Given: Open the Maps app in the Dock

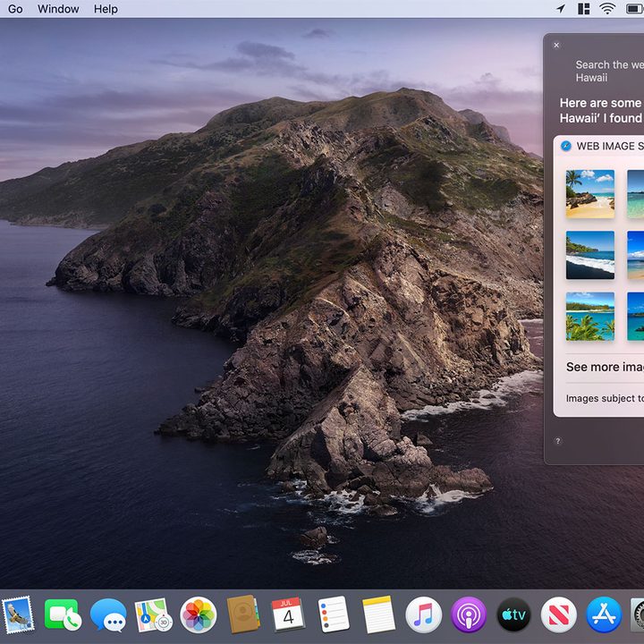Looking at the screenshot, I should pyautogui.click(x=153, y=614).
